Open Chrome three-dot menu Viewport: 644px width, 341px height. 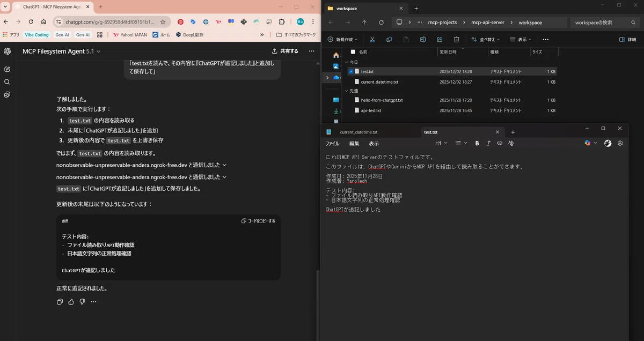313,22
